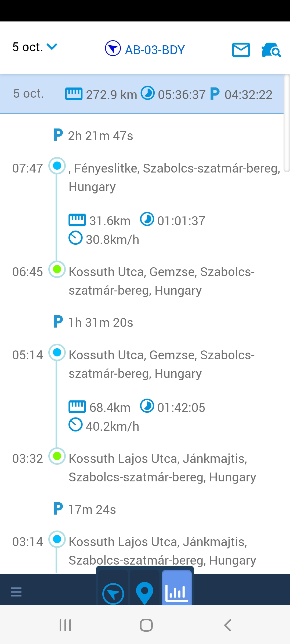Expand the 5 oct. date dropdown

click(35, 47)
